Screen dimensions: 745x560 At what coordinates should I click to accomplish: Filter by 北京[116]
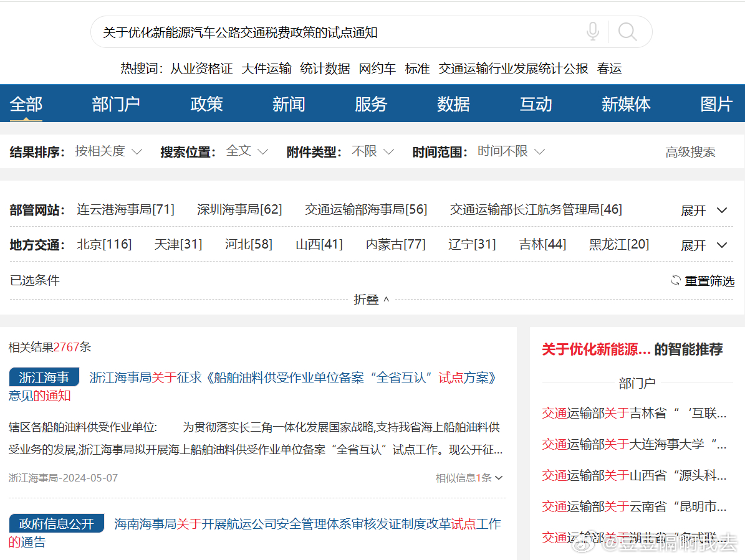[104, 244]
